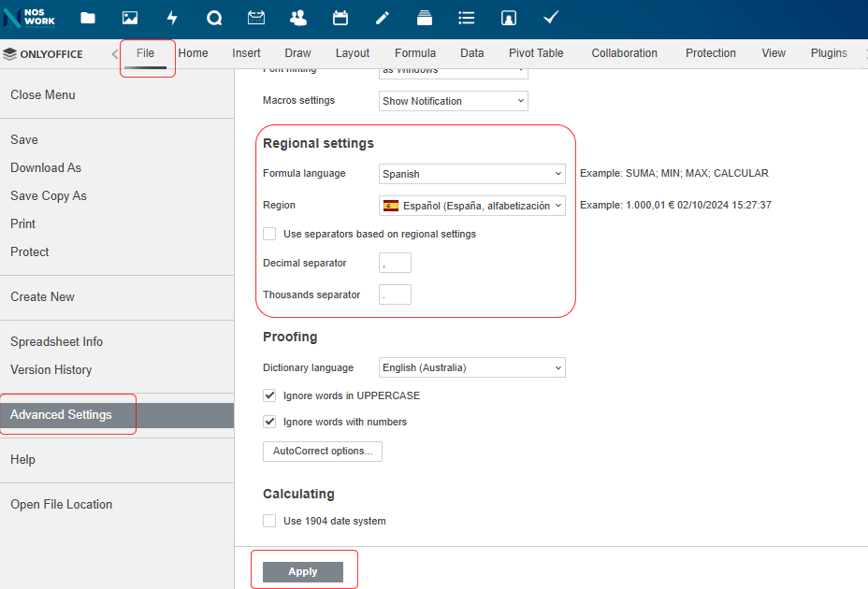The height and width of the screenshot is (589, 868).
Task: Open AutoCorrect options
Action: click(x=323, y=452)
